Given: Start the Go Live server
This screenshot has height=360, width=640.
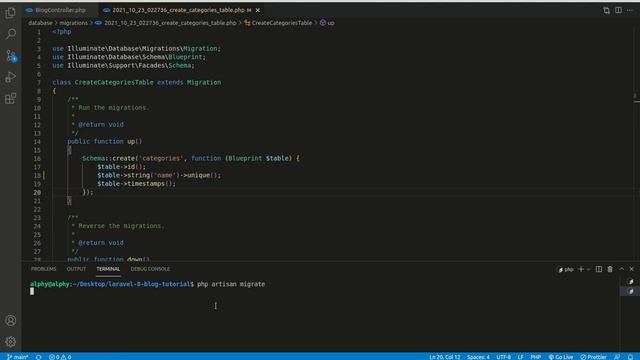Looking at the screenshot, I should (x=561, y=357).
